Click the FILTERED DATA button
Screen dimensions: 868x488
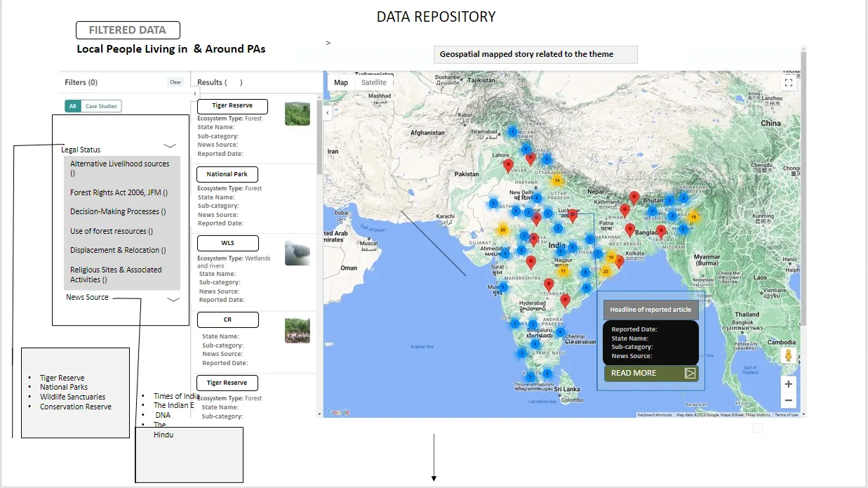tap(128, 30)
